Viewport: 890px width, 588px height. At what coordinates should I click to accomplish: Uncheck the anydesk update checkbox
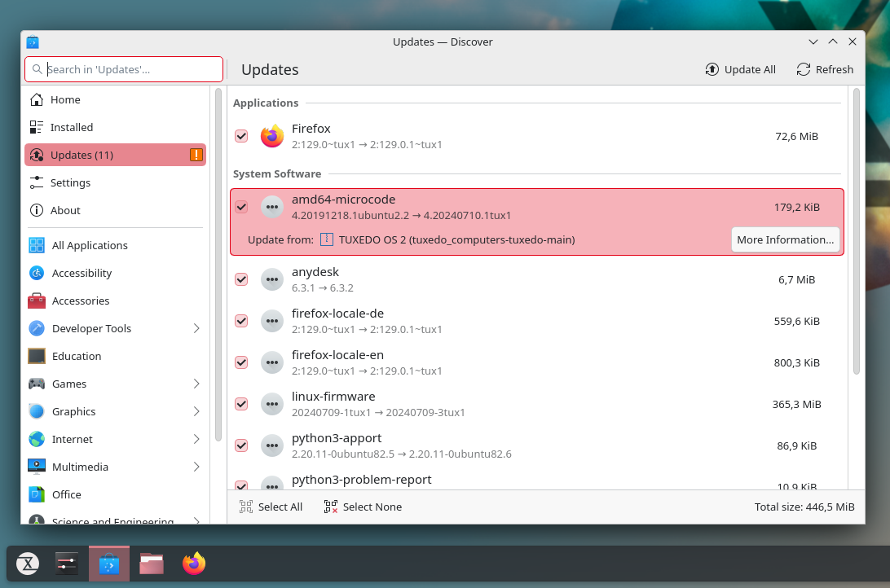click(241, 279)
